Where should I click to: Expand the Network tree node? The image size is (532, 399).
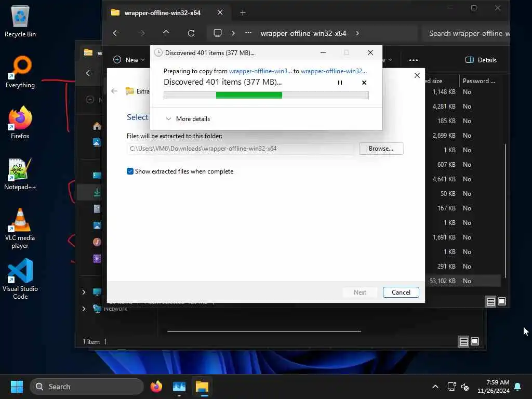pyautogui.click(x=84, y=309)
